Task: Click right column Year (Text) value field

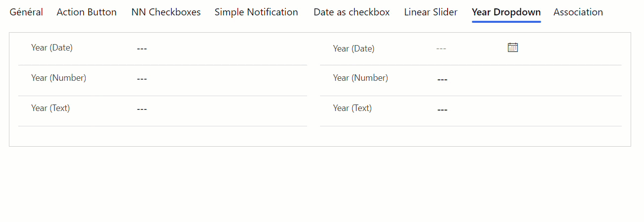Action: coord(443,110)
